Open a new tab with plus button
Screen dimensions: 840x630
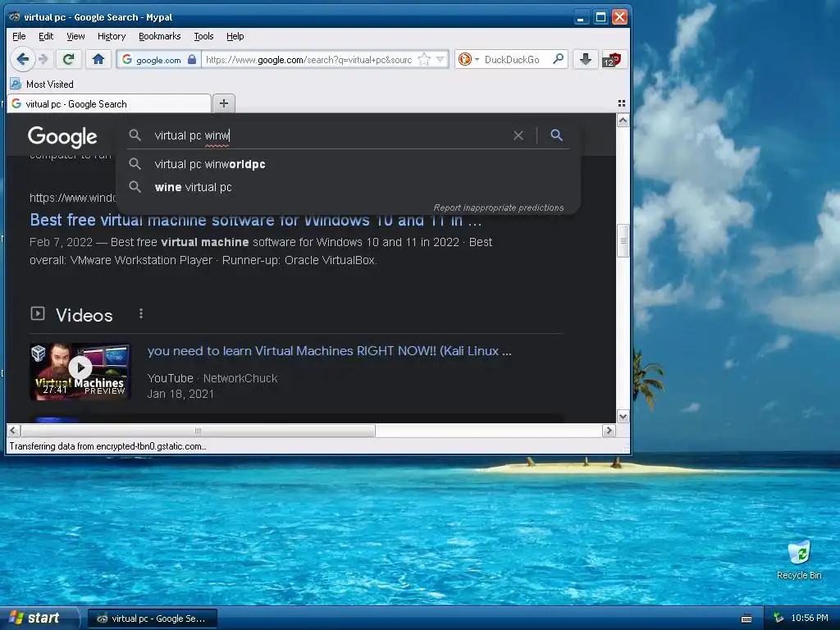coord(224,103)
